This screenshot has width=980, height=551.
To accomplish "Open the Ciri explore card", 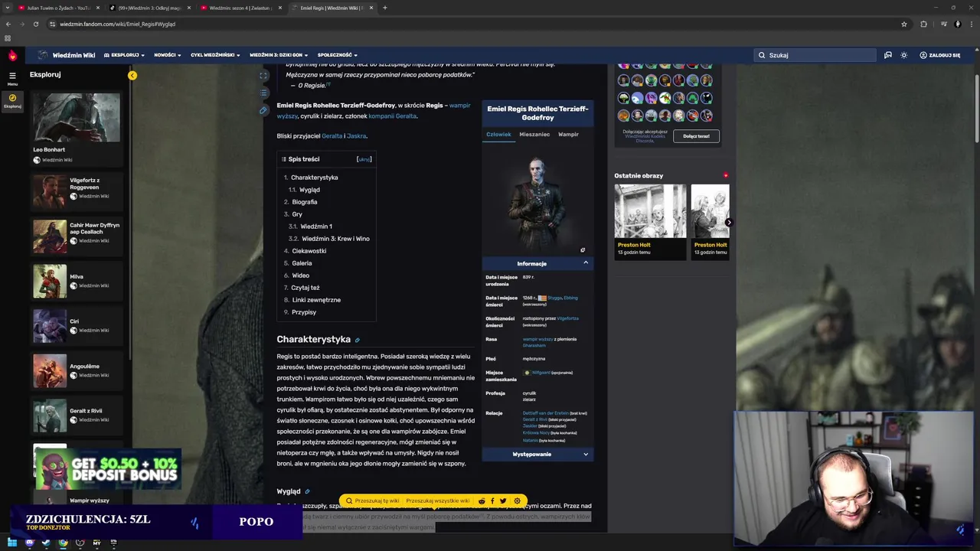I will click(x=76, y=326).
